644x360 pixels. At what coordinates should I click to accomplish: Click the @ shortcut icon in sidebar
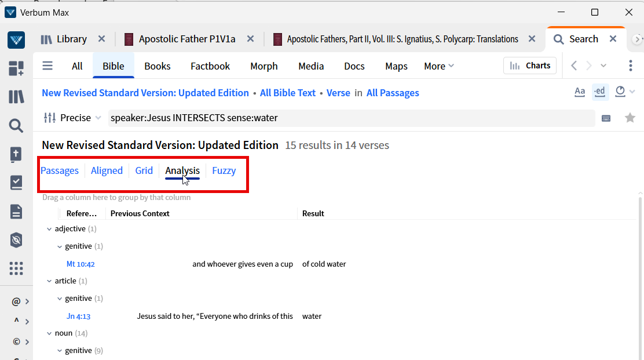(16, 301)
